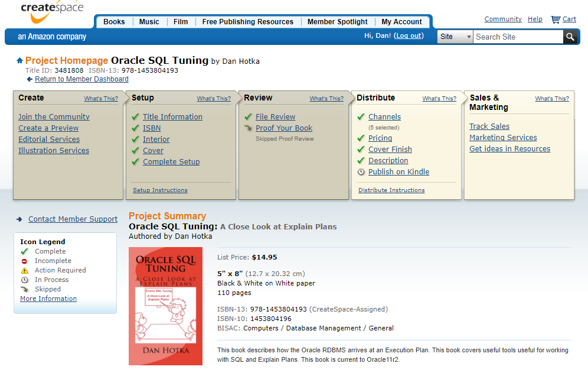Open Publish on Kindle link
The width and height of the screenshot is (588, 373).
[398, 172]
